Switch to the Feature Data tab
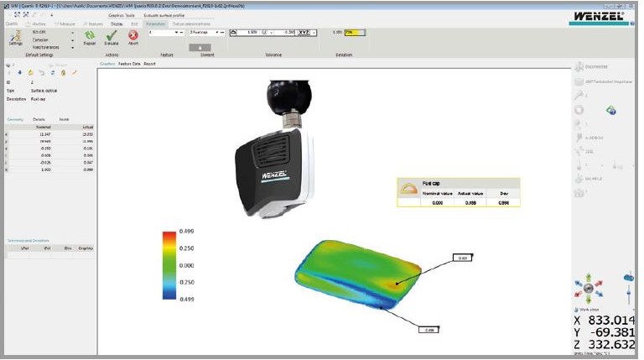 click(129, 64)
